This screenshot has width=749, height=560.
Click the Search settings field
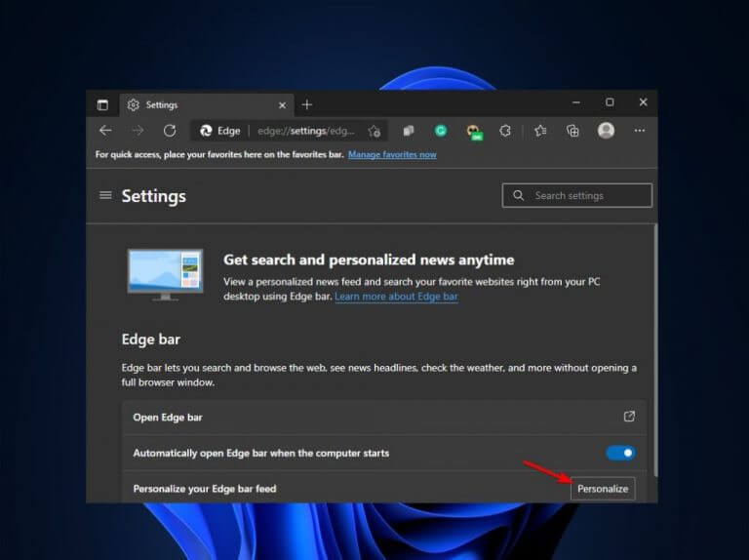[x=577, y=195]
